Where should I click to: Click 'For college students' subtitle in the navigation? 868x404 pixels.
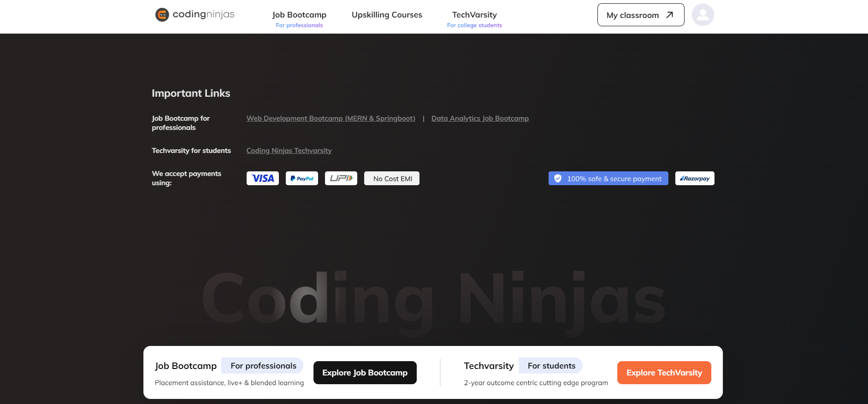[474, 25]
